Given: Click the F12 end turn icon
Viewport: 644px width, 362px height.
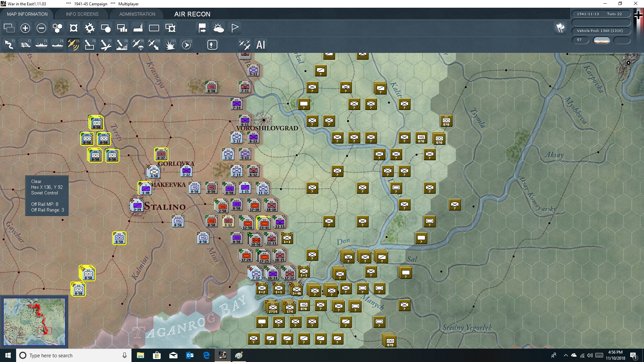Looking at the screenshot, I should 186,45.
